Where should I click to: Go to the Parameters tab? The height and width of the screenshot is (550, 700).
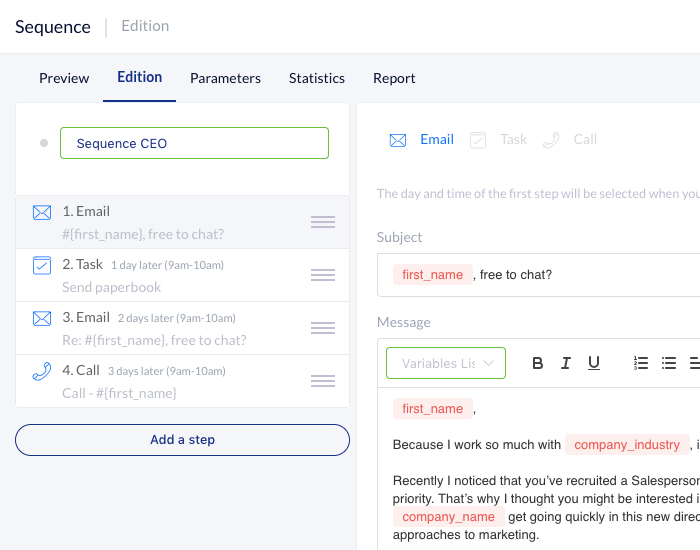click(x=225, y=78)
